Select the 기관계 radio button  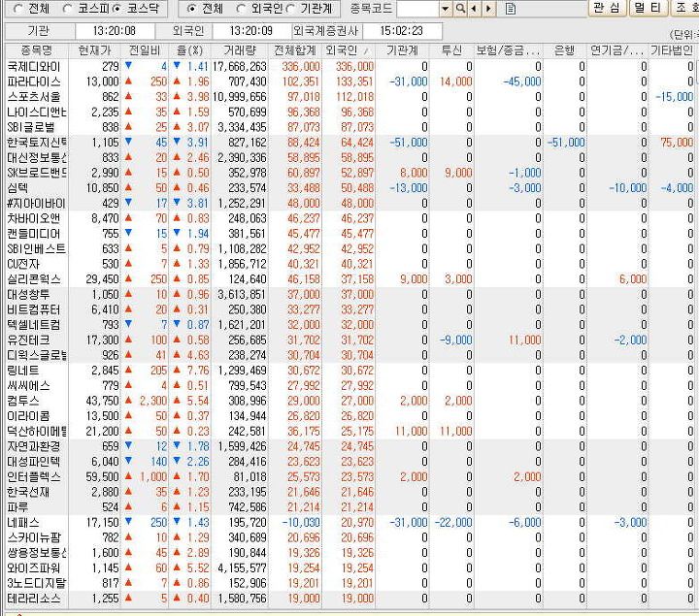point(290,9)
